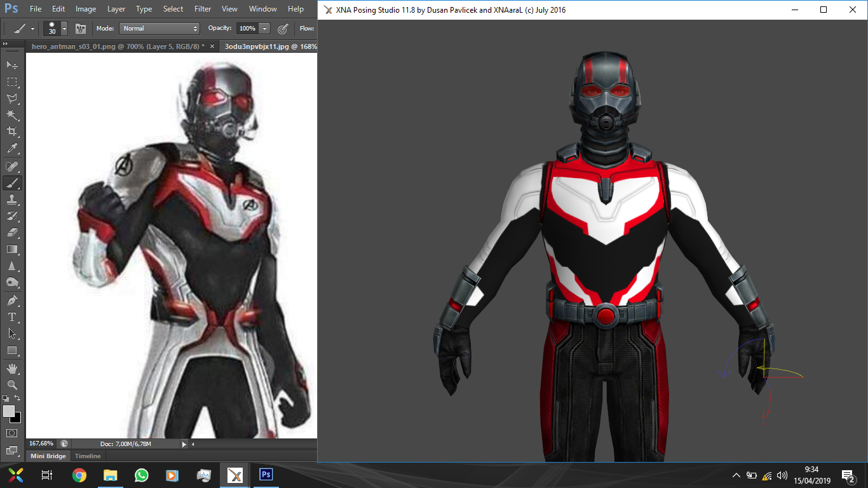Screen dimensions: 868x488
Task: Select the Crop tool
Action: point(12,132)
